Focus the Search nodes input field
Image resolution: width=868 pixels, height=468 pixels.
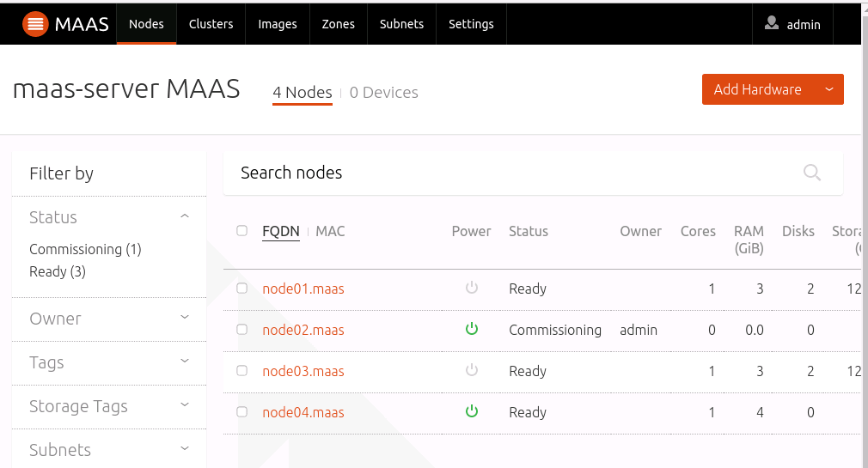coord(533,173)
